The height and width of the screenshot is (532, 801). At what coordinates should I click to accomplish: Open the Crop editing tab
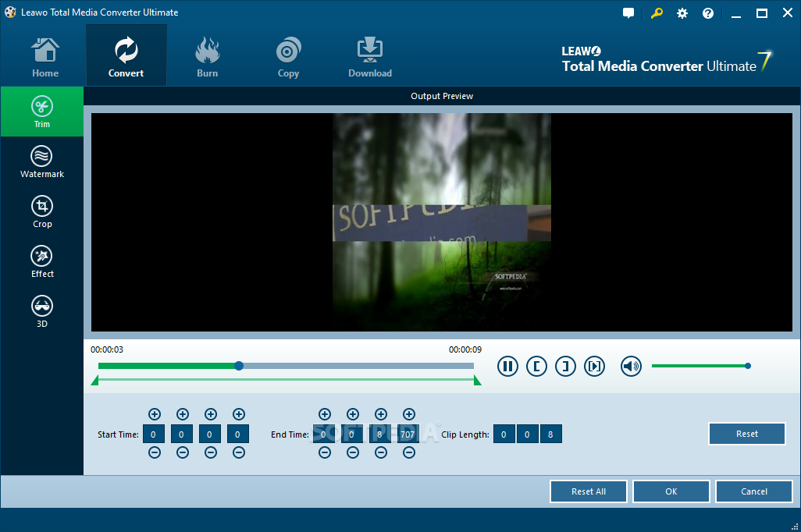[x=42, y=211]
